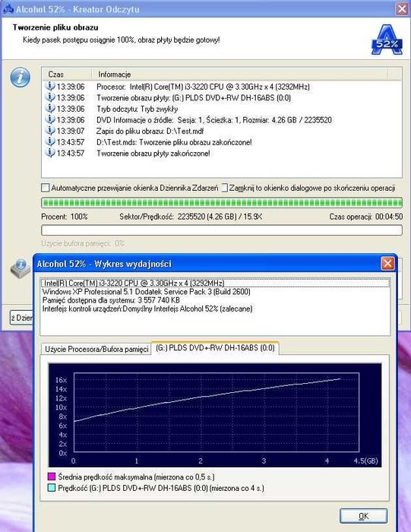This screenshot has height=532, width=411.
Task: Click the info icon for the 'D:\Test.mds' row
Action: (x=50, y=141)
